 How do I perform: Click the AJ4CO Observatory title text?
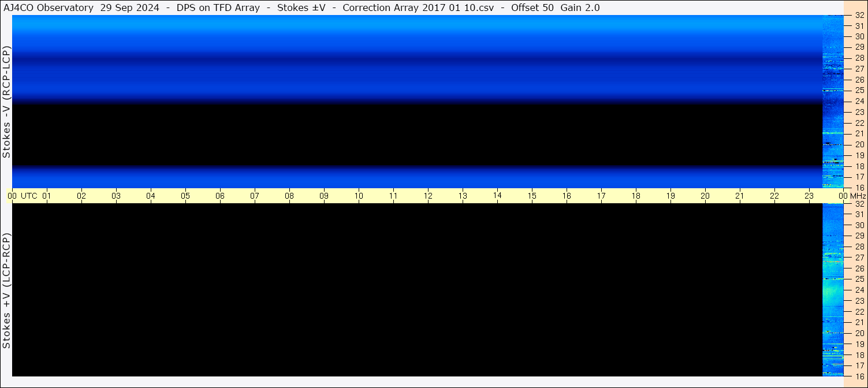[x=49, y=8]
